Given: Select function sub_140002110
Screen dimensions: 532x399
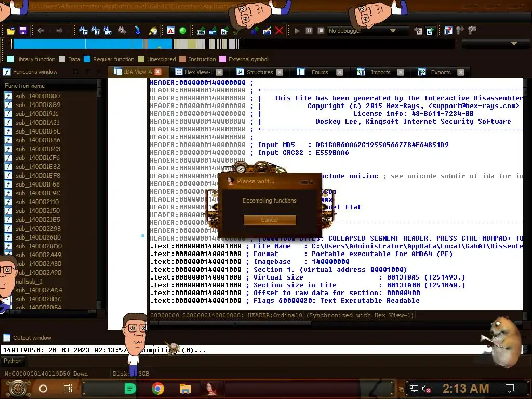Looking at the screenshot, I should click(x=37, y=202).
